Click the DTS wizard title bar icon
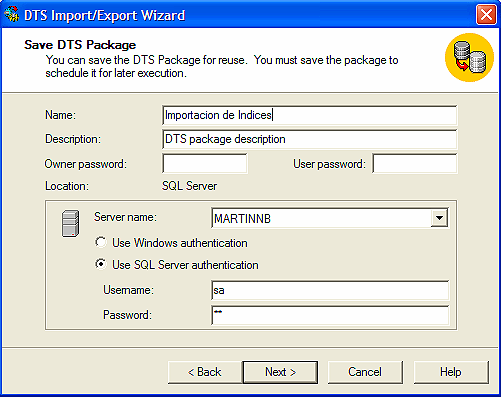This screenshot has height=397, width=501. (12, 15)
